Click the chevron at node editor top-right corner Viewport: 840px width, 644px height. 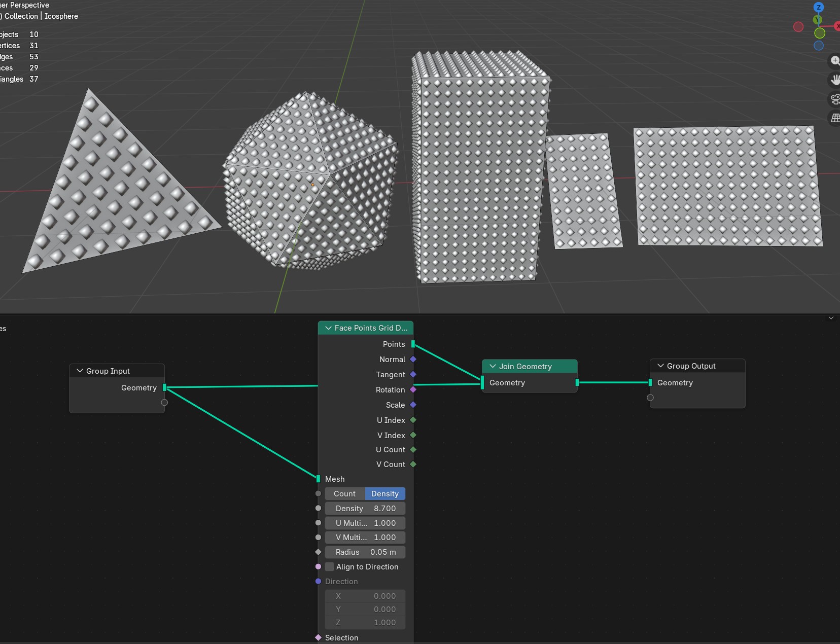point(831,318)
